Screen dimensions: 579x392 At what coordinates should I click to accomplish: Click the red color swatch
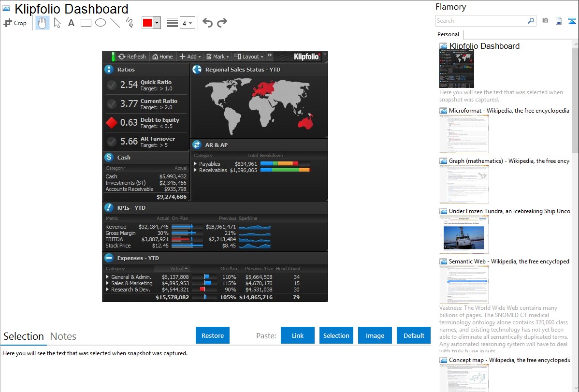147,23
